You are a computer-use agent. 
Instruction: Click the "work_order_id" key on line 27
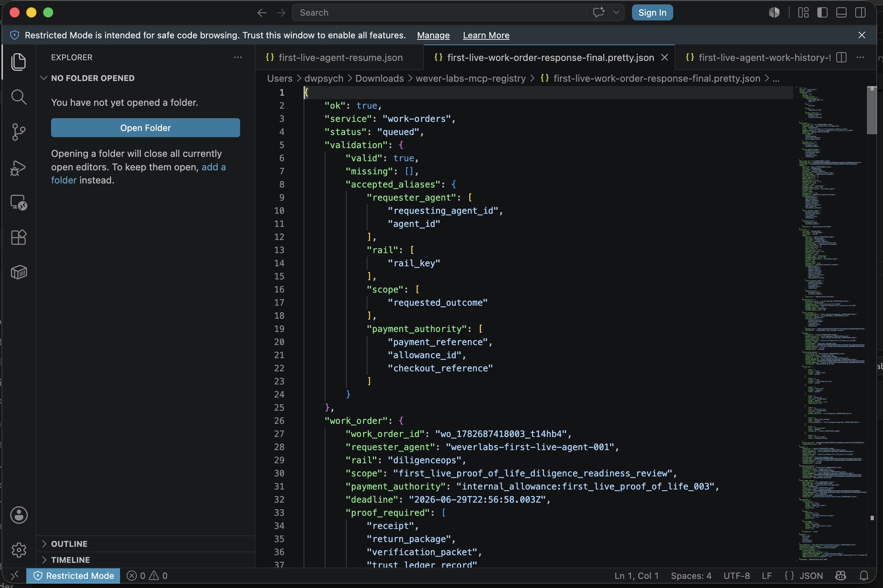coord(385,434)
